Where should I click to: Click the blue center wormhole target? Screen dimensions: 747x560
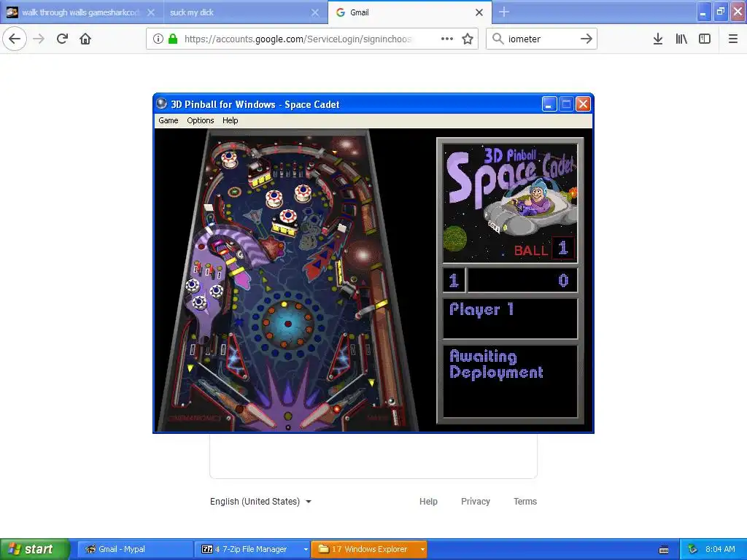[x=287, y=324]
